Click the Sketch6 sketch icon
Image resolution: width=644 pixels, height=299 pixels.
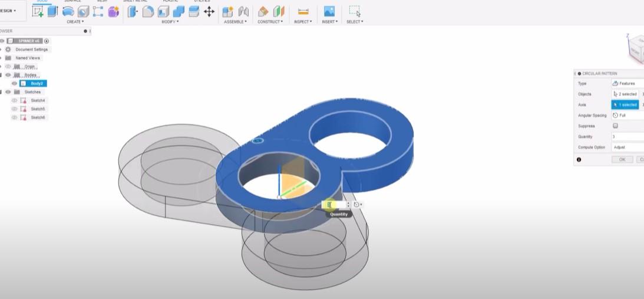point(23,117)
